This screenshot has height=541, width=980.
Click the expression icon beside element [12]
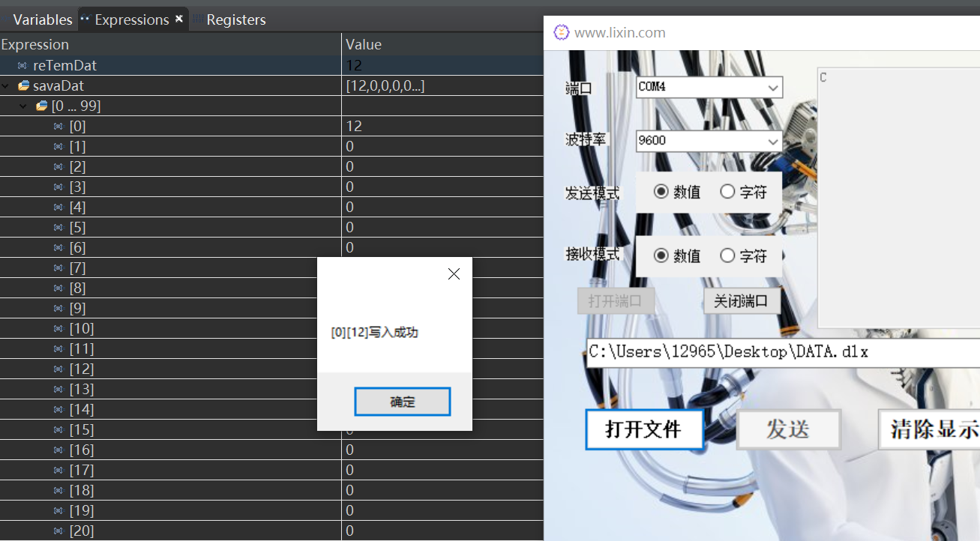[x=58, y=369]
